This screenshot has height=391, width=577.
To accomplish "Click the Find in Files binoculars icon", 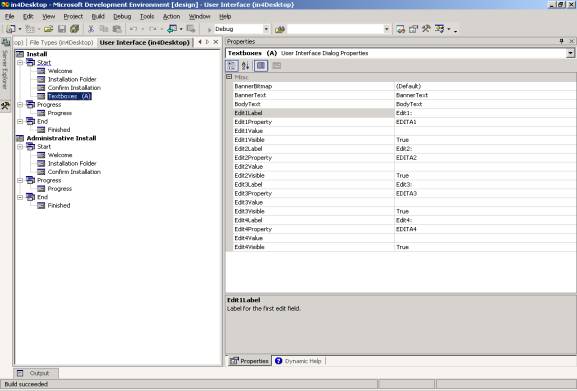I will coord(280,29).
